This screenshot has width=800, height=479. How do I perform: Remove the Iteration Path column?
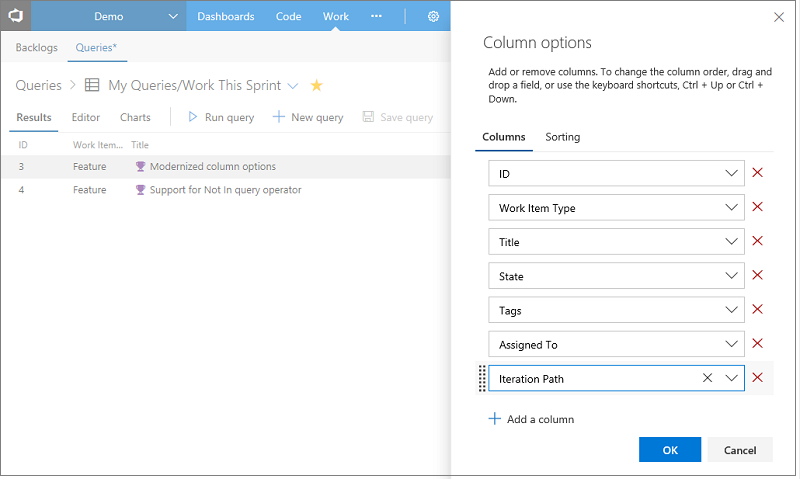click(758, 378)
